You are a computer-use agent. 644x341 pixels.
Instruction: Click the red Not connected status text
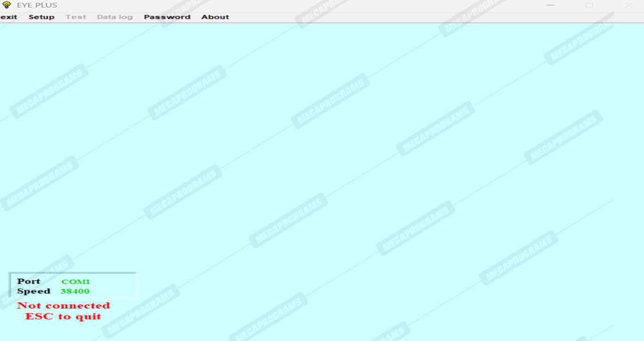63,306
